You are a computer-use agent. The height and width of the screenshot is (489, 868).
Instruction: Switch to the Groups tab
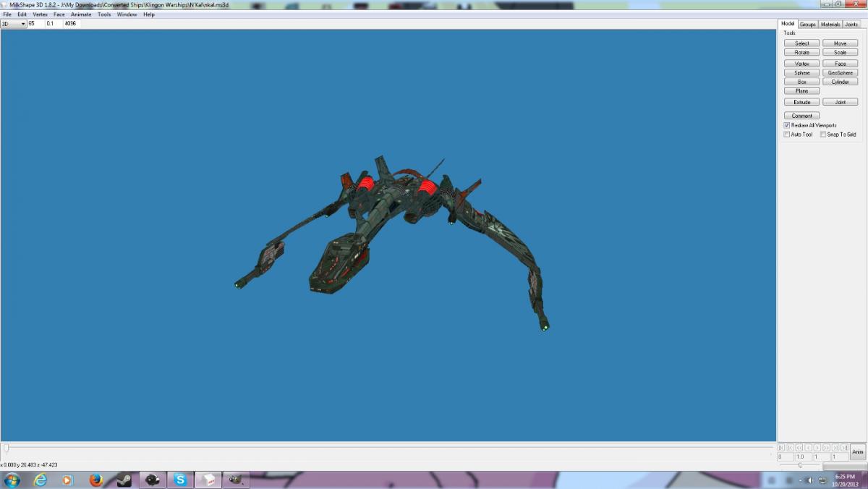[x=808, y=25]
